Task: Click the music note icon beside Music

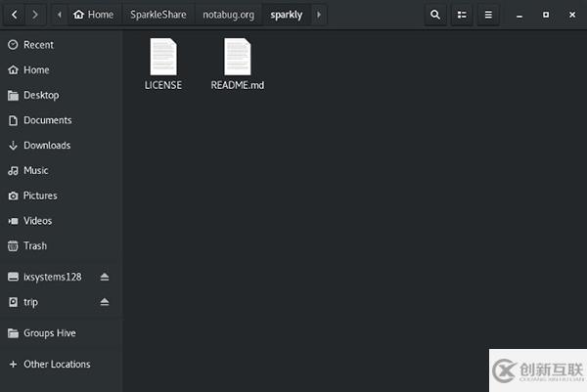Action: click(13, 171)
